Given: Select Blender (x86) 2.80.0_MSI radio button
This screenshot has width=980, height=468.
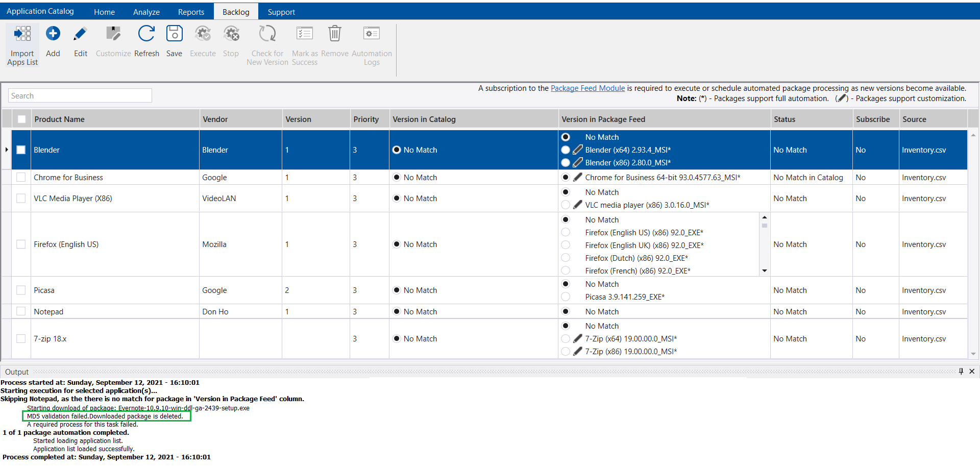Looking at the screenshot, I should (x=566, y=162).
